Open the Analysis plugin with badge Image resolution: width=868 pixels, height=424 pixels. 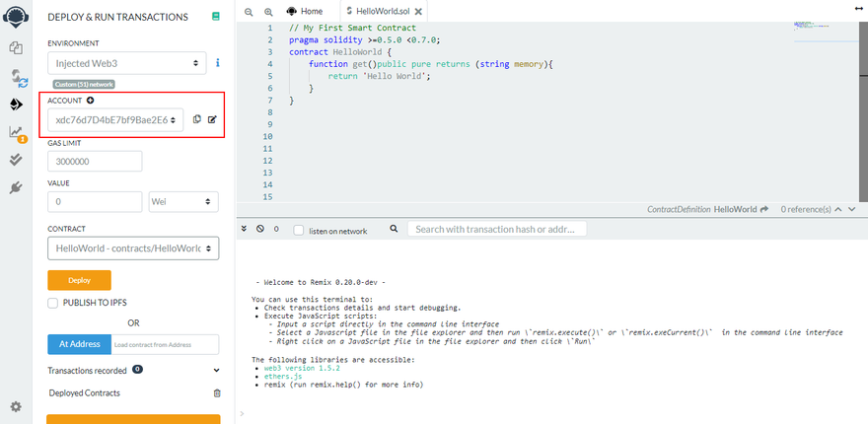[x=16, y=132]
